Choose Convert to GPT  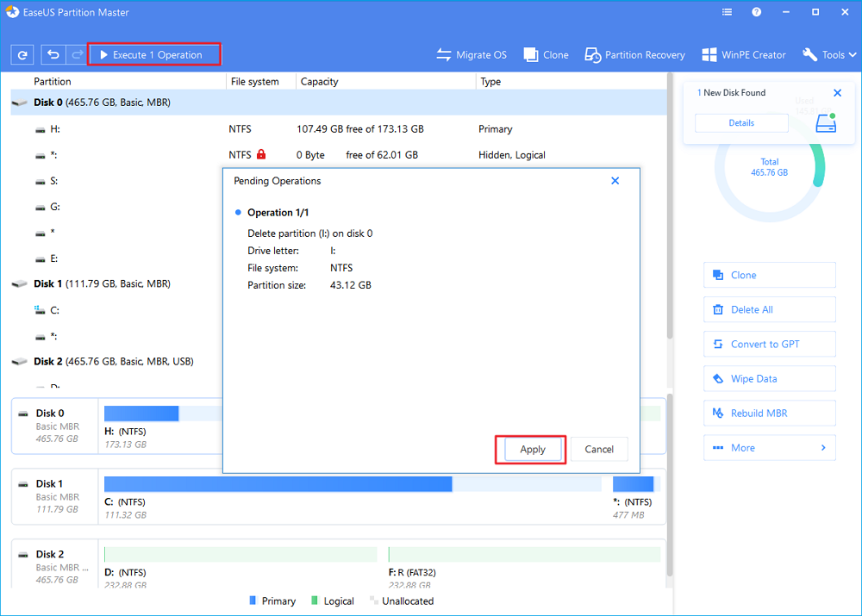769,344
